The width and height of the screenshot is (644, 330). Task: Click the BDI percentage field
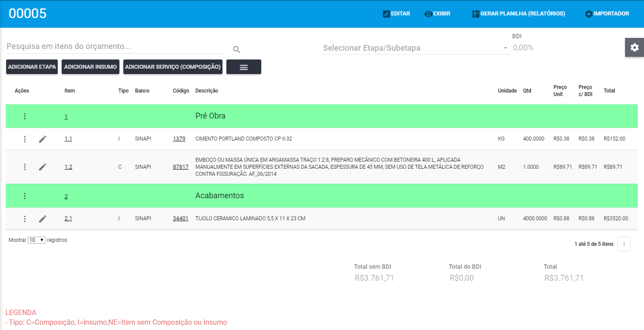point(523,48)
